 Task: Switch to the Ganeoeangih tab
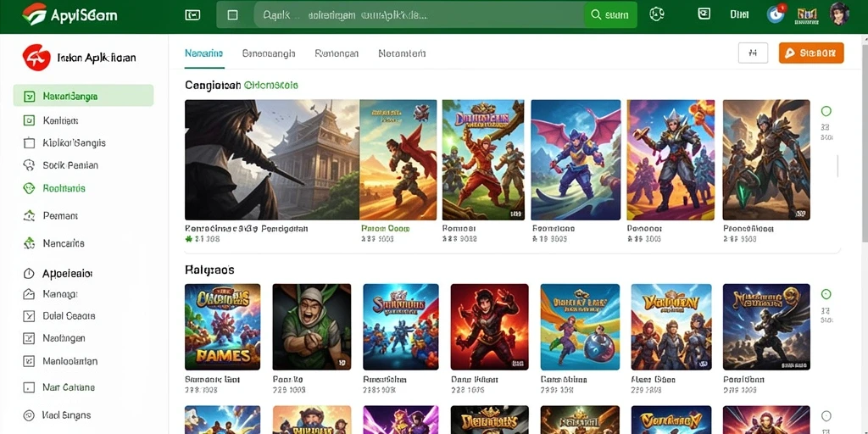click(x=269, y=53)
